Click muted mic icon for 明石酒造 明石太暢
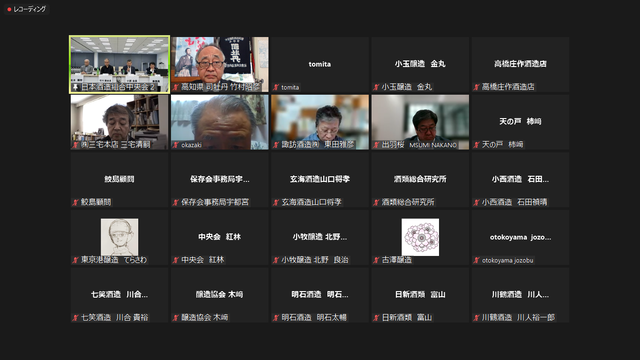The height and width of the screenshot is (360, 640). tap(276, 318)
